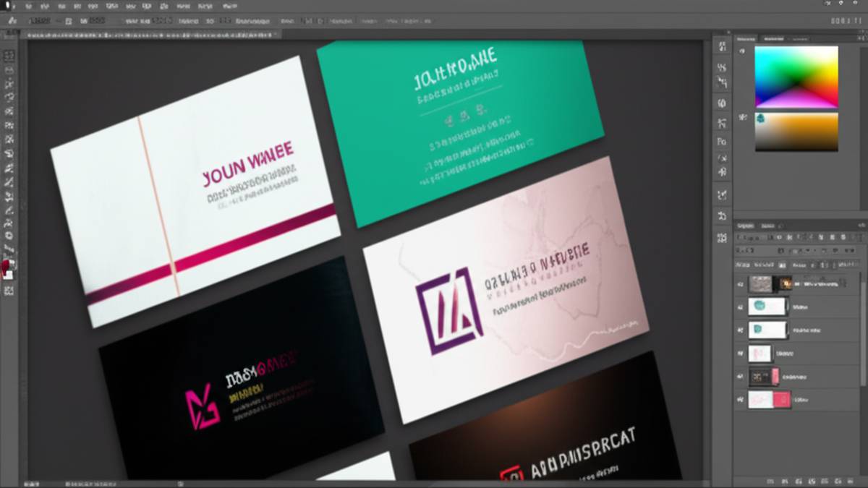Viewport: 868px width, 488px height.
Task: Hide the layer with the dark thumbnail
Action: [740, 377]
